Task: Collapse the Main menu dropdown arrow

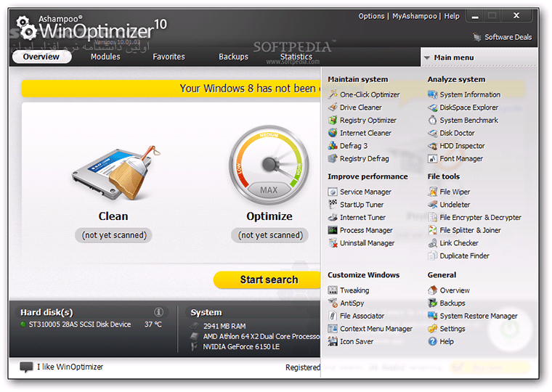Action: (426, 57)
